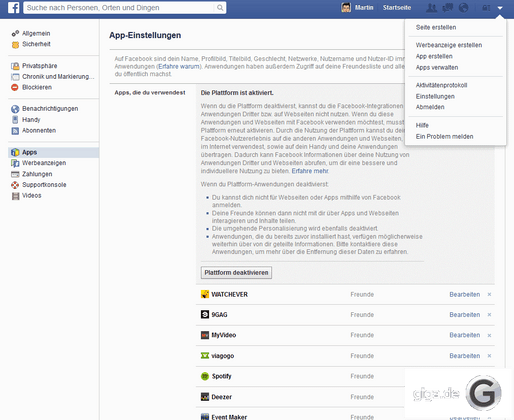The height and width of the screenshot is (420, 514).
Task: Click the Sicherheit badge icon
Action: (15, 44)
